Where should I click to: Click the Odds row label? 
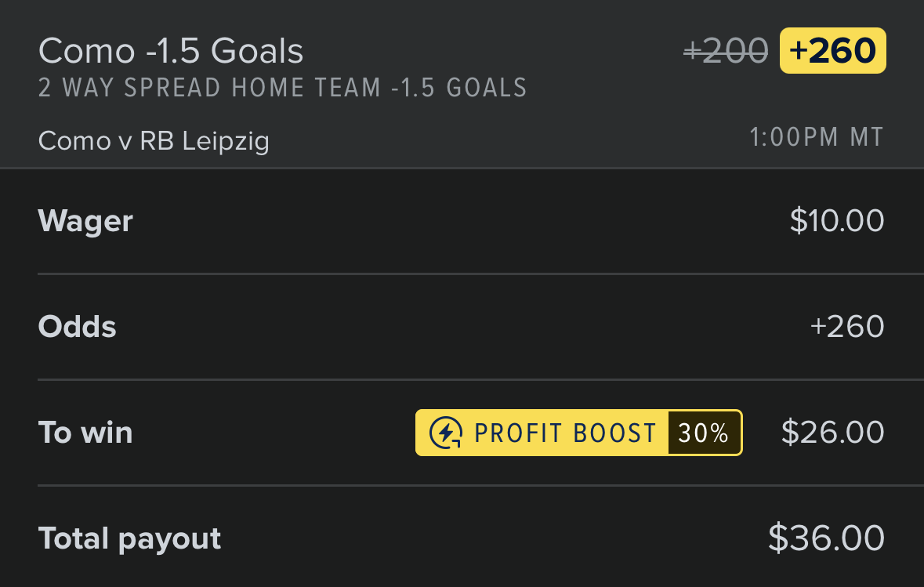pyautogui.click(x=78, y=327)
